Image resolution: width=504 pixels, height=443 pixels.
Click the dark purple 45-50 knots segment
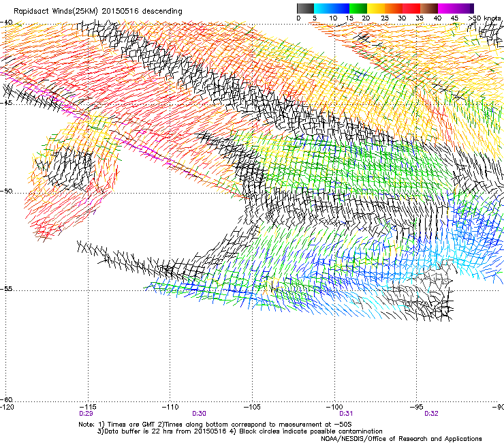pyautogui.click(x=464, y=8)
